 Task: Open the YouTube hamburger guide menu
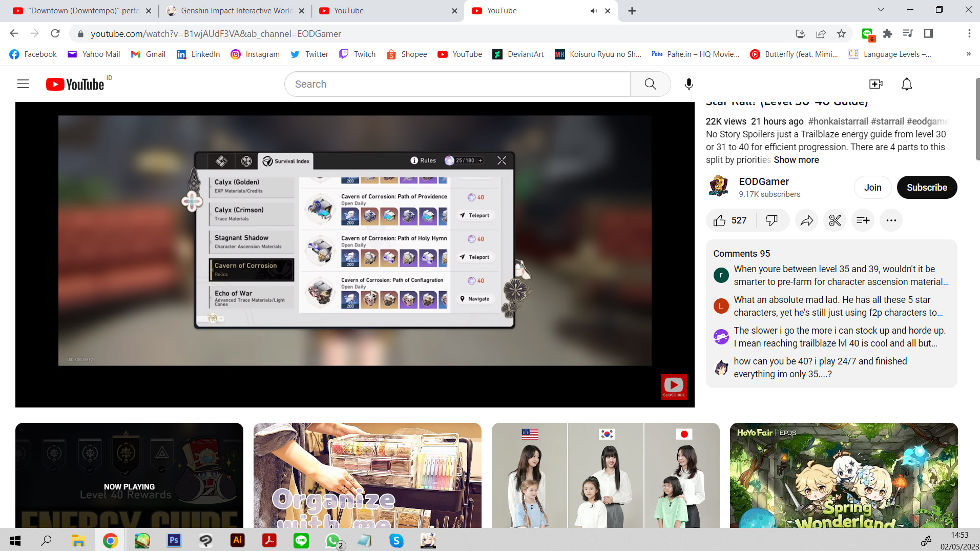(x=23, y=84)
